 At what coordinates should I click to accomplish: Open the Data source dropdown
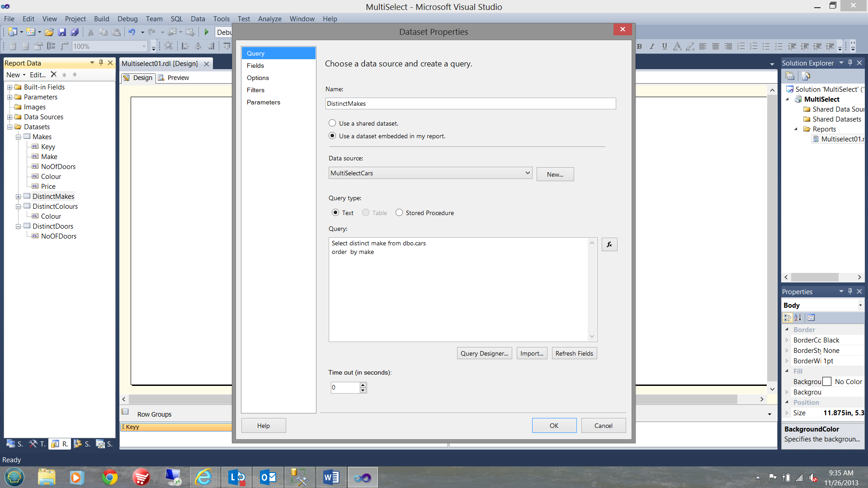526,173
